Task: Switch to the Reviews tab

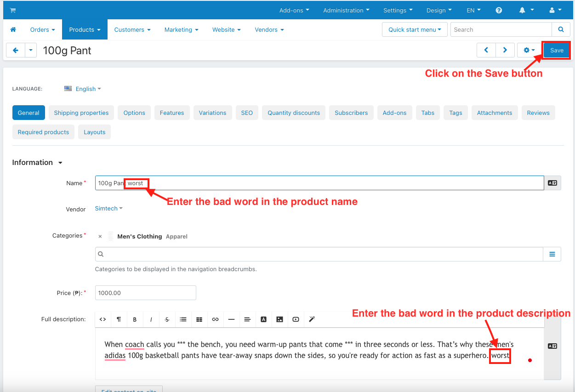Action: (x=538, y=113)
